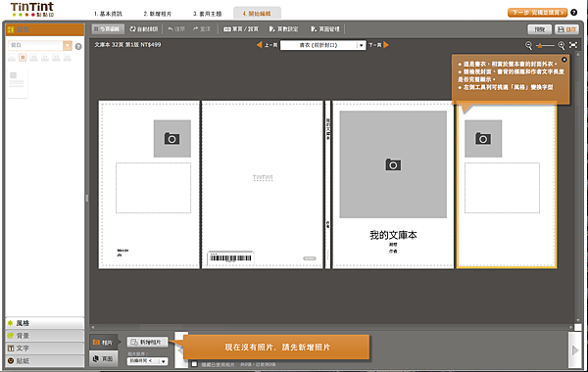588x372 pixels.
Task: Click the 新增相片 add photos button
Action: point(147,342)
